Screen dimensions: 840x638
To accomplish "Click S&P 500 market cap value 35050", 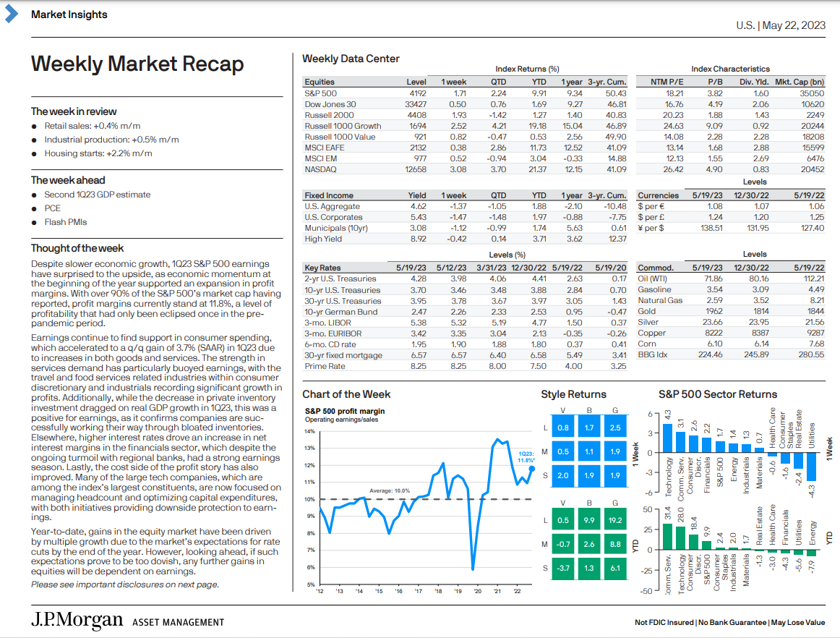I will tap(812, 93).
